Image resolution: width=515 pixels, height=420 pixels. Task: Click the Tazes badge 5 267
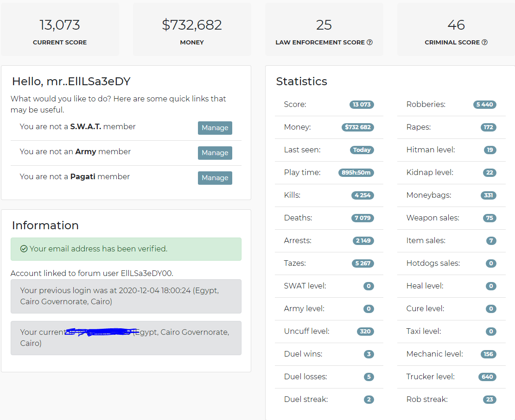coord(363,263)
